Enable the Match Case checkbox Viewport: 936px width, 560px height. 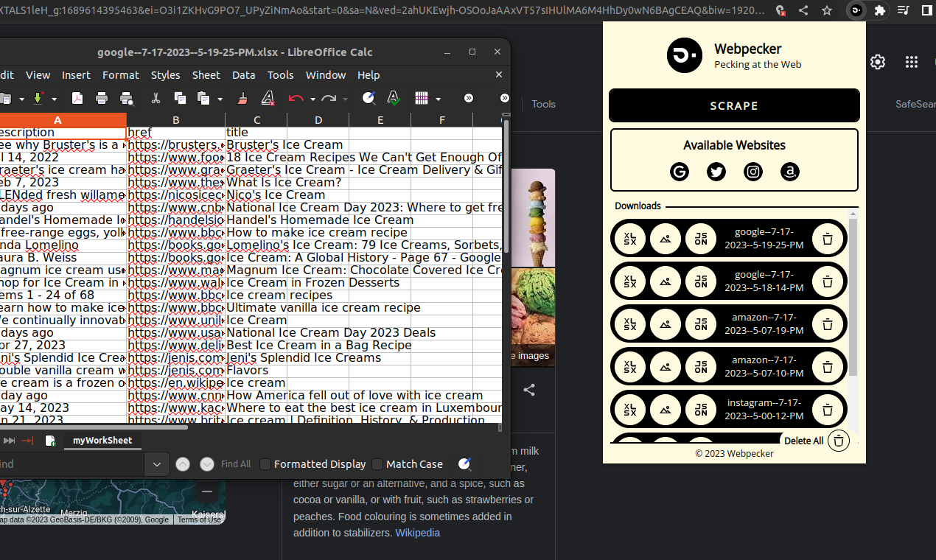click(x=377, y=464)
